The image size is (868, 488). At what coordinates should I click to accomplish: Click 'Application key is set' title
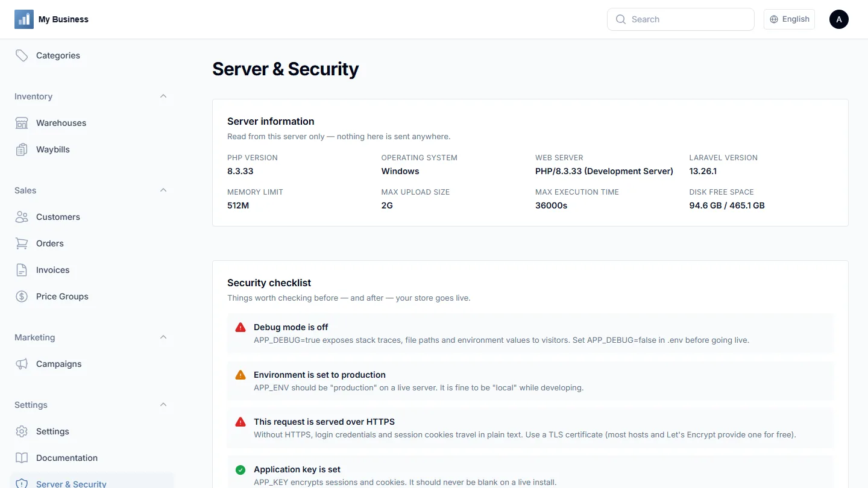pyautogui.click(x=297, y=469)
